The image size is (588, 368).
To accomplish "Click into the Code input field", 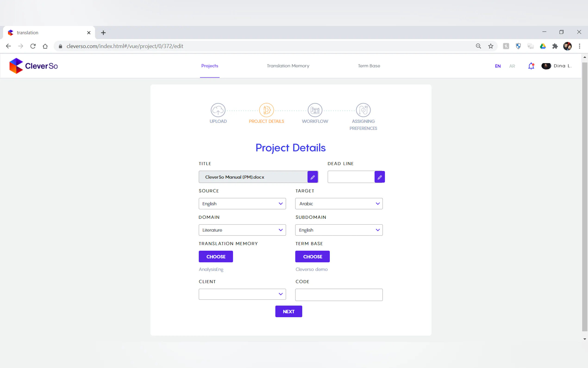I will (x=339, y=295).
